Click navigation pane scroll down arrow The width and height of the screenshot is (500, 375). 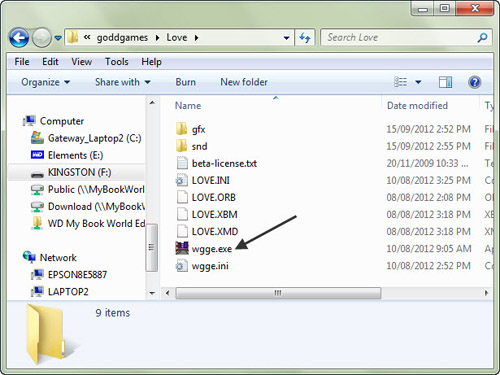(152, 293)
